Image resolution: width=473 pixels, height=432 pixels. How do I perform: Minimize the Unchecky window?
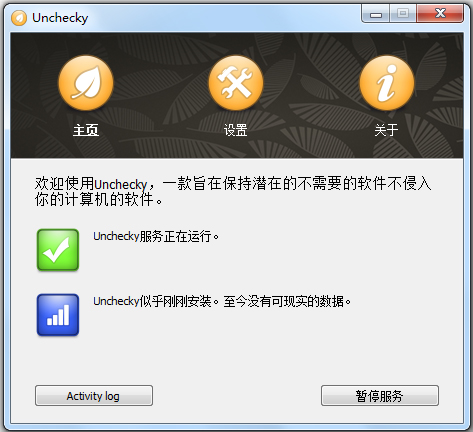[x=376, y=14]
